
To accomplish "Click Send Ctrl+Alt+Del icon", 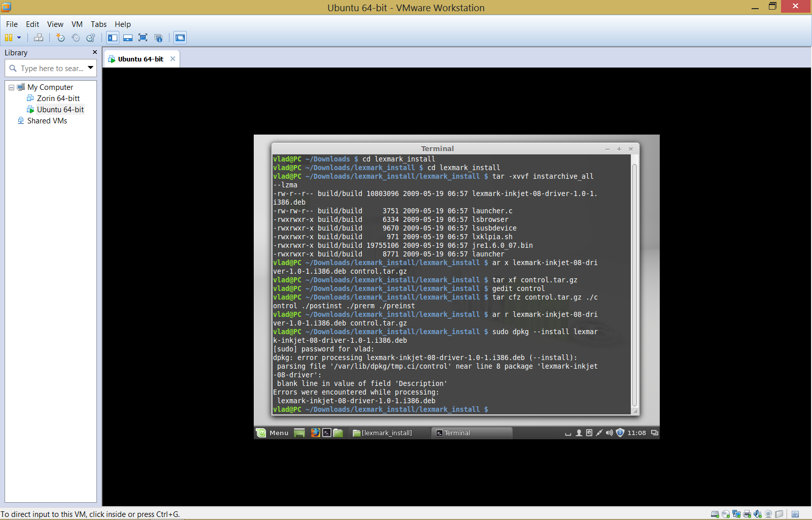I will [x=39, y=38].
